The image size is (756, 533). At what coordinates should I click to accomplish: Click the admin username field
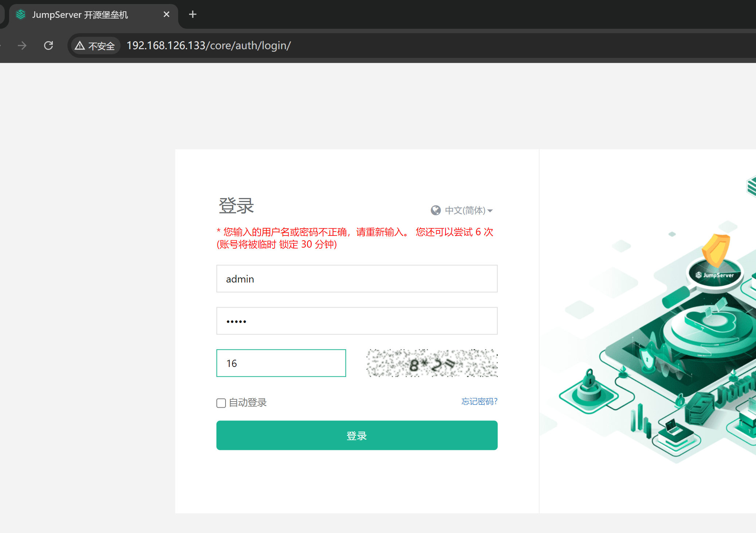(x=357, y=279)
